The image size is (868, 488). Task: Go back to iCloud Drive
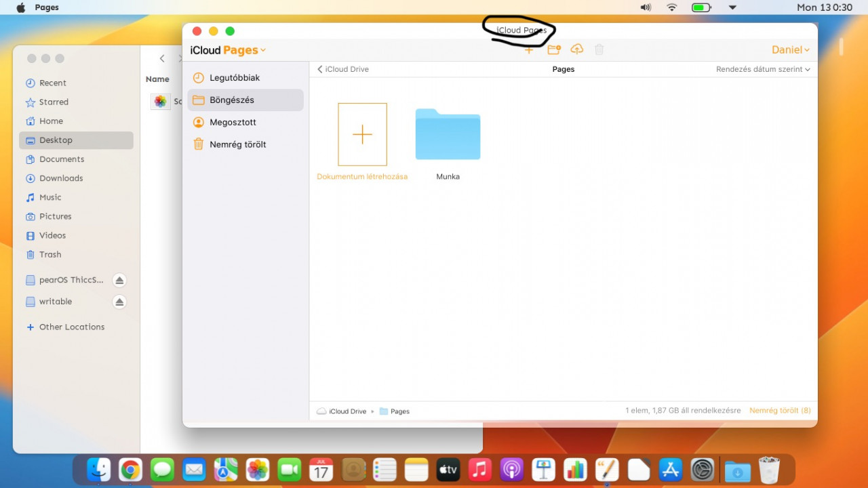point(343,69)
